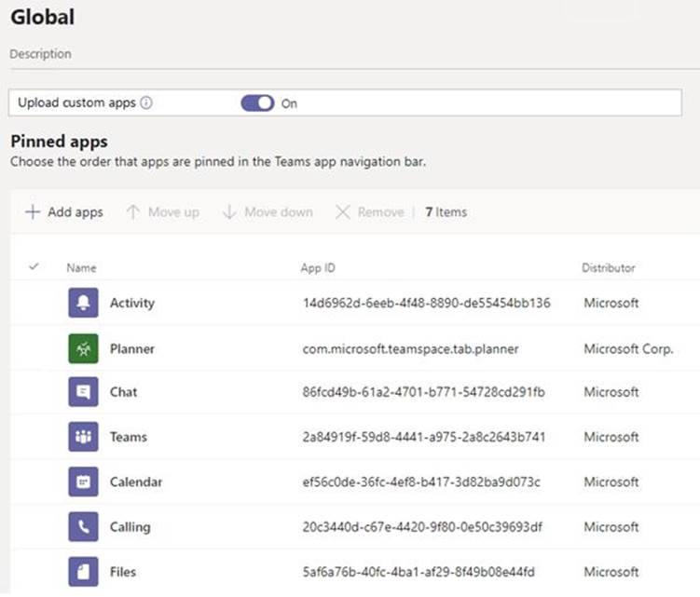This screenshot has width=700, height=597.
Task: Click the Files app icon
Action: tap(83, 571)
